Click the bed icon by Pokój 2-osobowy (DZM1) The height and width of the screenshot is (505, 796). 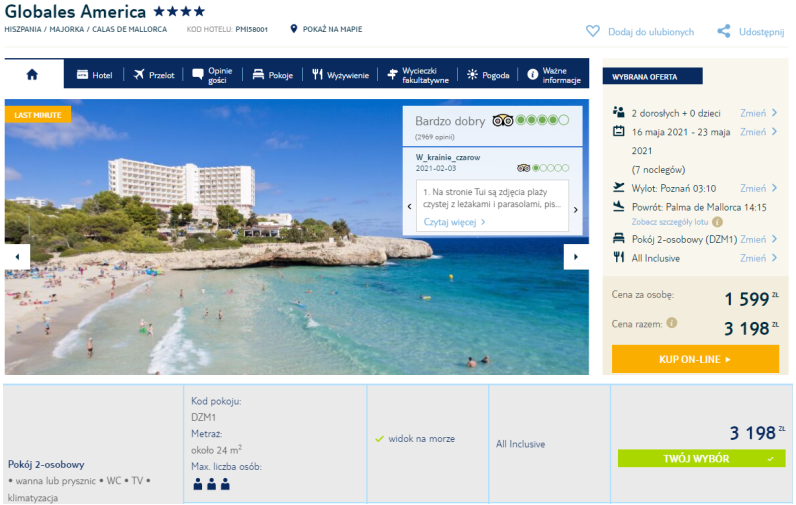[x=618, y=238]
